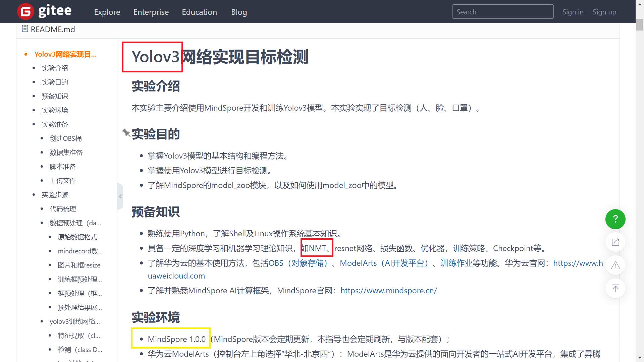Jump to 训练框预处理... in outline
This screenshot has width=644, height=362.
tap(80, 280)
